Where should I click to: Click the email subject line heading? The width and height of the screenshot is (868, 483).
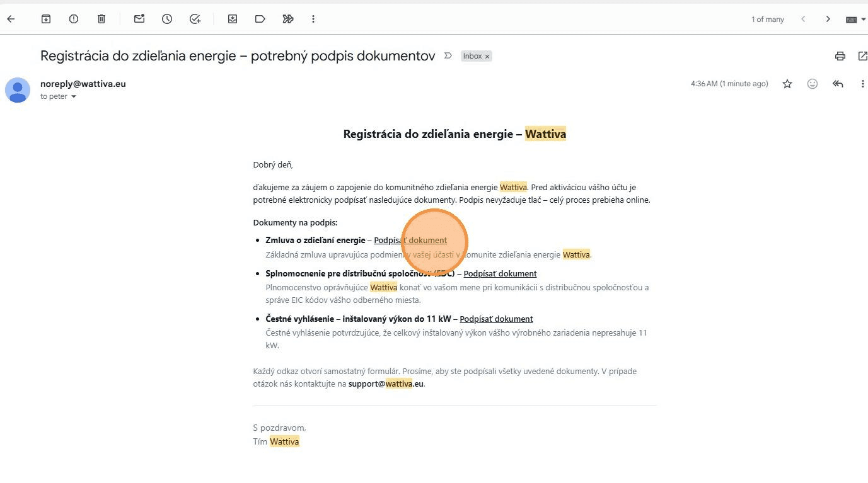tap(238, 56)
